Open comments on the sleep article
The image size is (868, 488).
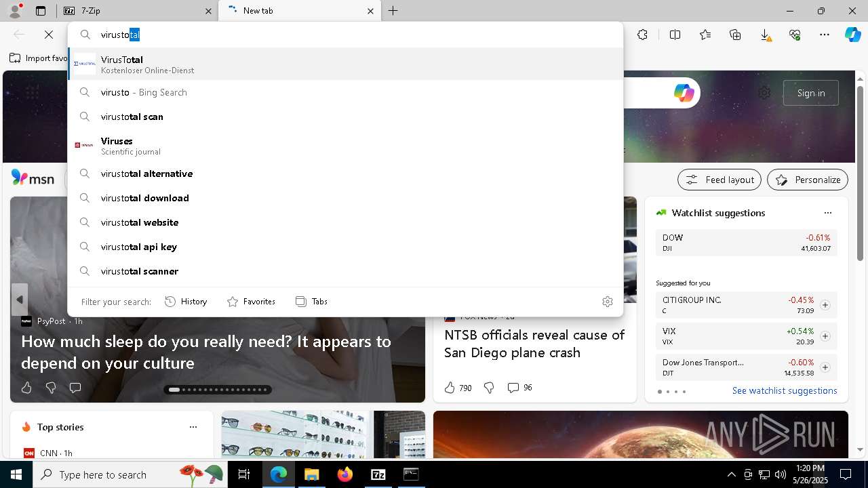pos(75,388)
